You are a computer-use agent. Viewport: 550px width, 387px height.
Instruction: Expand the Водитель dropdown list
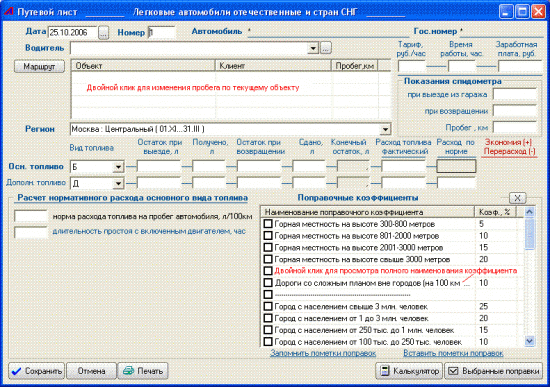coord(313,48)
